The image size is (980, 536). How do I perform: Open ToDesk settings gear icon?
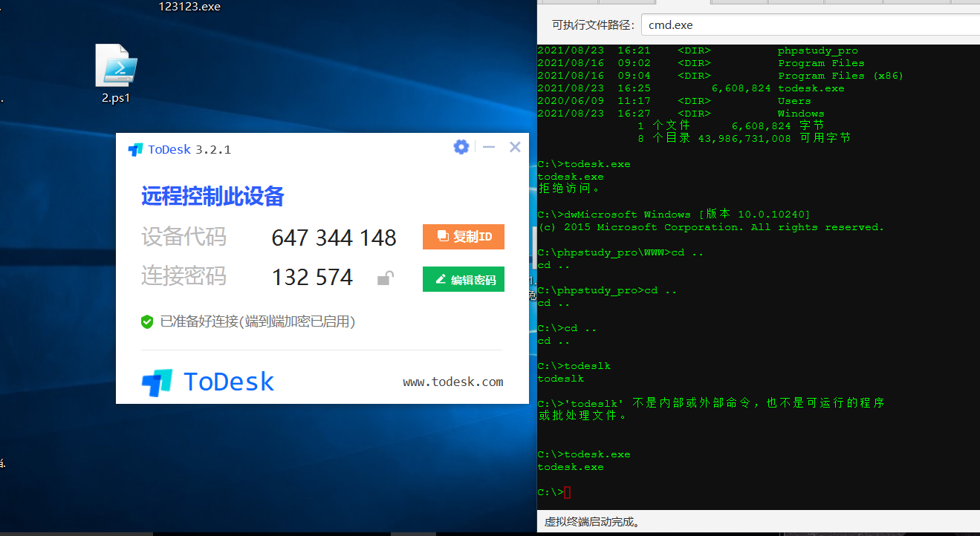pos(461,147)
